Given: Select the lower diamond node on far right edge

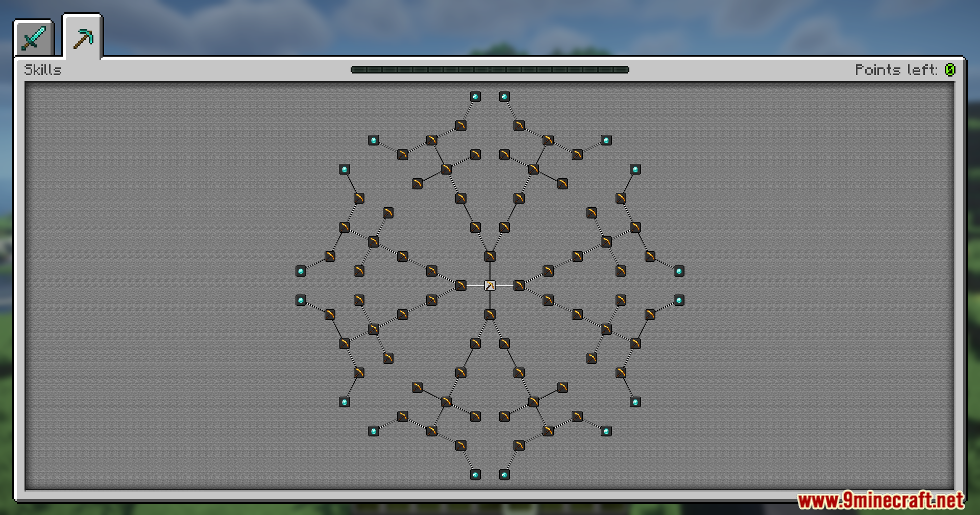Looking at the screenshot, I should 679,300.
